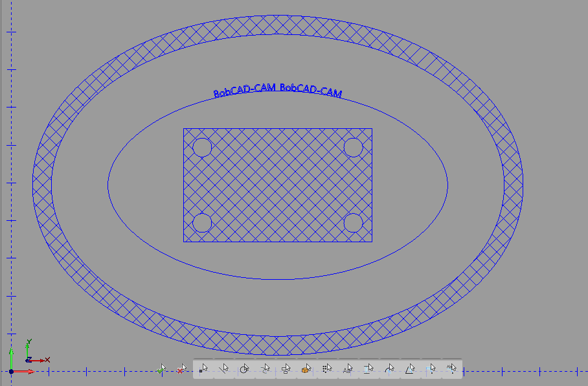Click the origin point of the coordinate system
The width and height of the screenshot is (588, 386).
(x=11, y=371)
